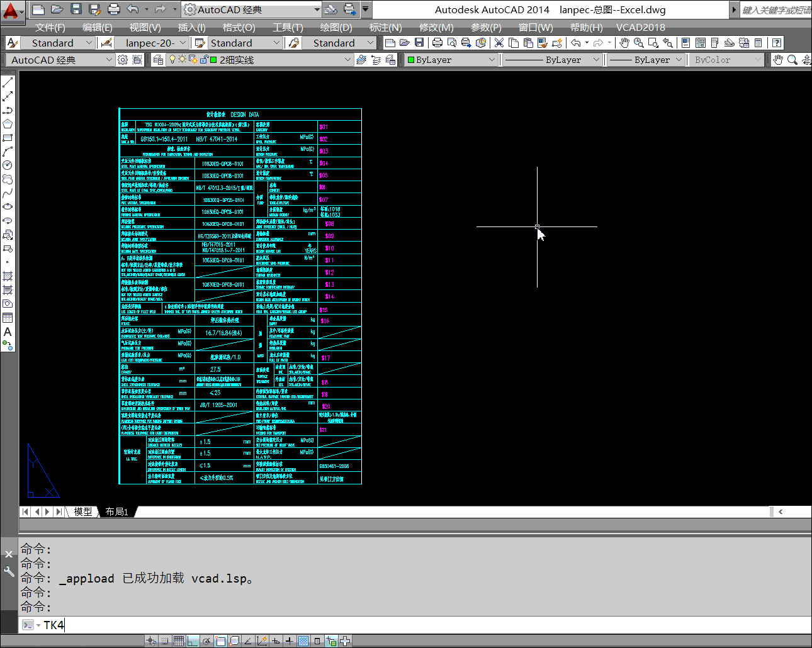Click the command line input field with TK4
The image size is (812, 648).
378,625
